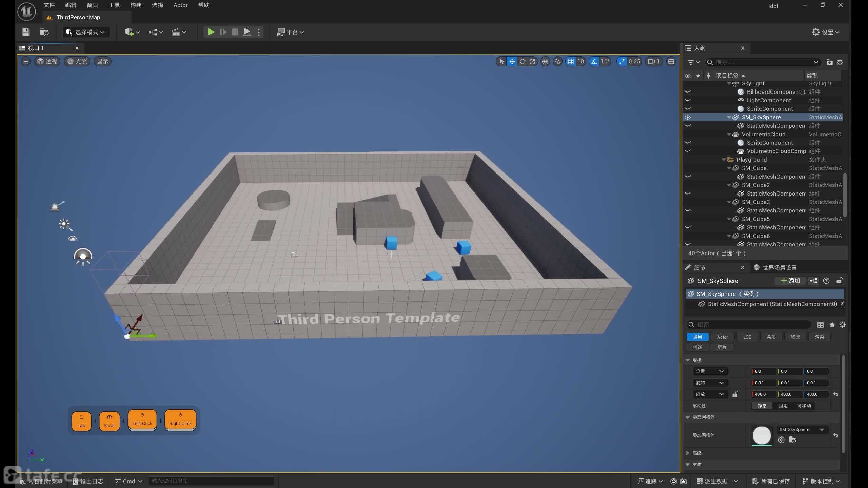868x488 pixels.
Task: Open the SM_SkySphere static mesh combo box
Action: (x=802, y=429)
